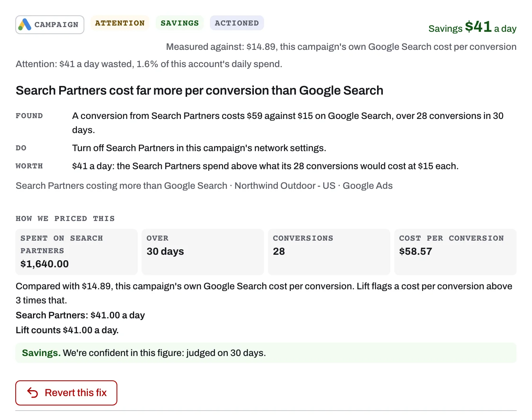The height and width of the screenshot is (420, 532).
Task: Click the Measured against $14.89 note
Action: pos(341,47)
